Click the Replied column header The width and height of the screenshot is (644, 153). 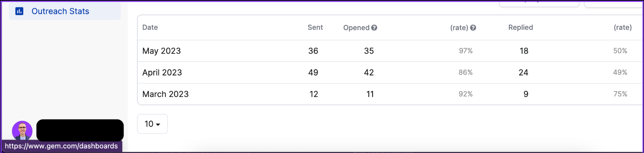point(520,27)
